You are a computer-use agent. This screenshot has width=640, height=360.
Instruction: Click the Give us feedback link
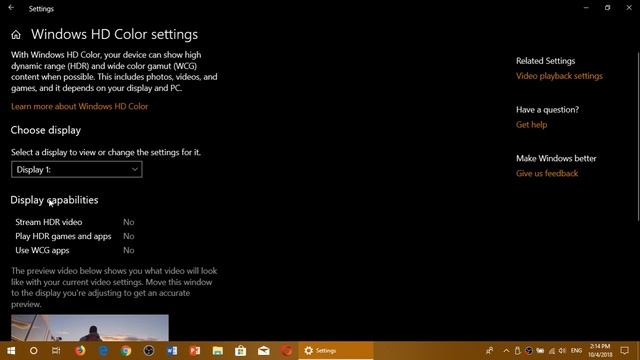coord(547,173)
